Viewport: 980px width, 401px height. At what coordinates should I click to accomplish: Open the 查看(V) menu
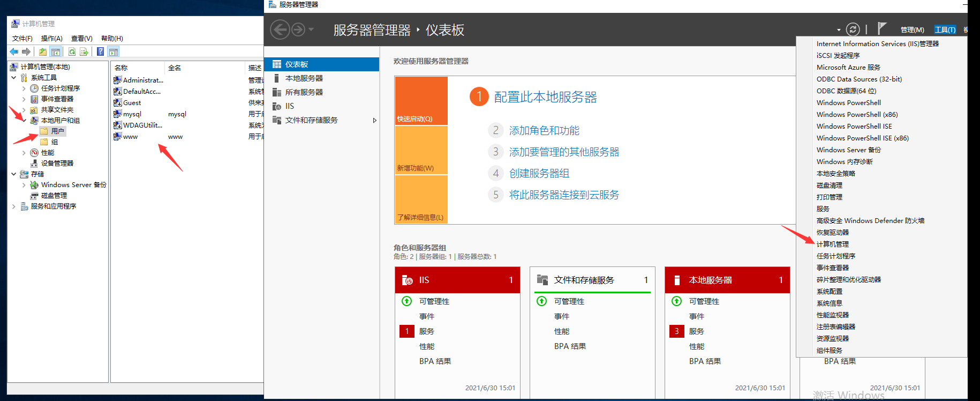pyautogui.click(x=82, y=39)
